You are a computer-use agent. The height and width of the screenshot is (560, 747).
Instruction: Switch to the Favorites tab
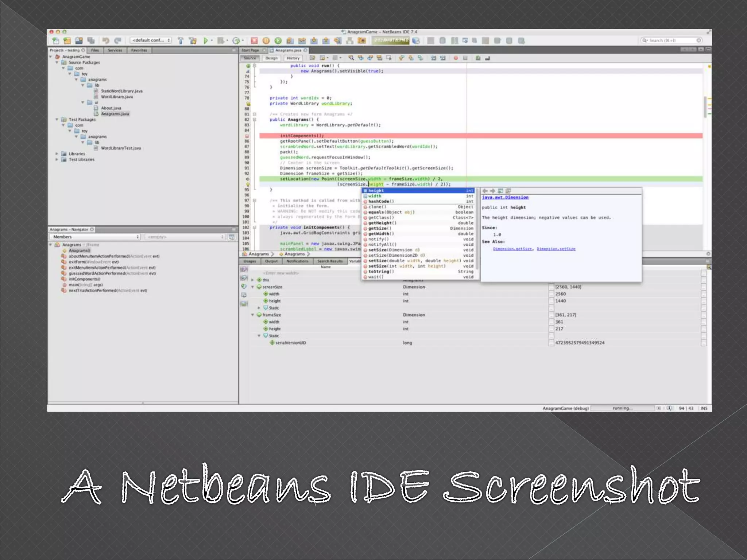tap(139, 50)
